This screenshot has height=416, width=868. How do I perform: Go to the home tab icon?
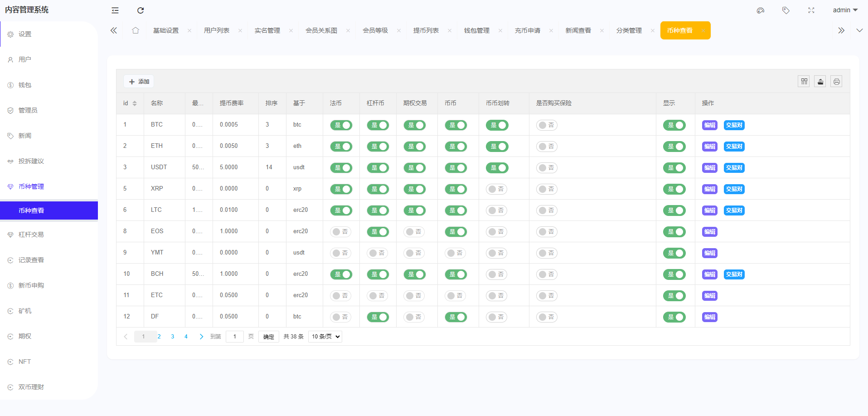point(136,30)
